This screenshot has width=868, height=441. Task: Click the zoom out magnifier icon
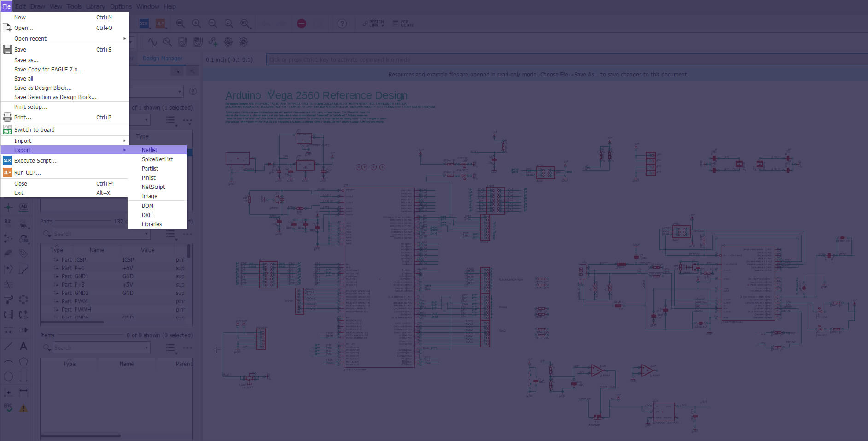click(213, 24)
